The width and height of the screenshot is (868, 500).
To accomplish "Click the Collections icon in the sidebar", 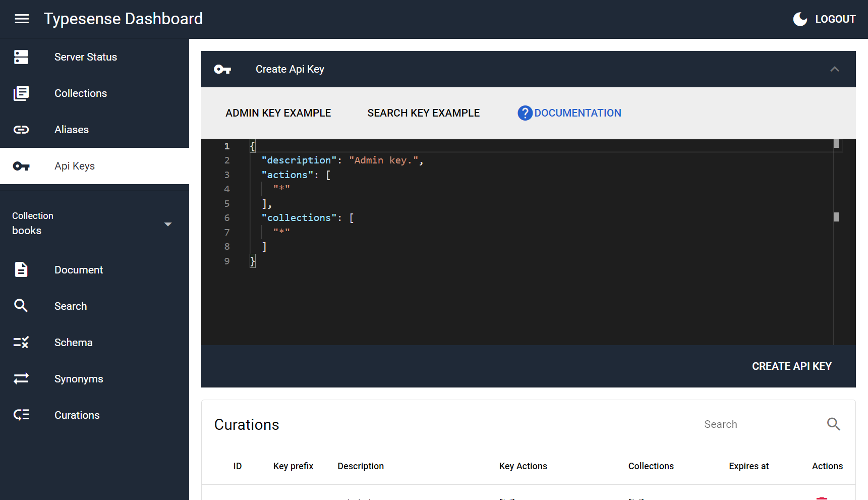I will point(21,93).
